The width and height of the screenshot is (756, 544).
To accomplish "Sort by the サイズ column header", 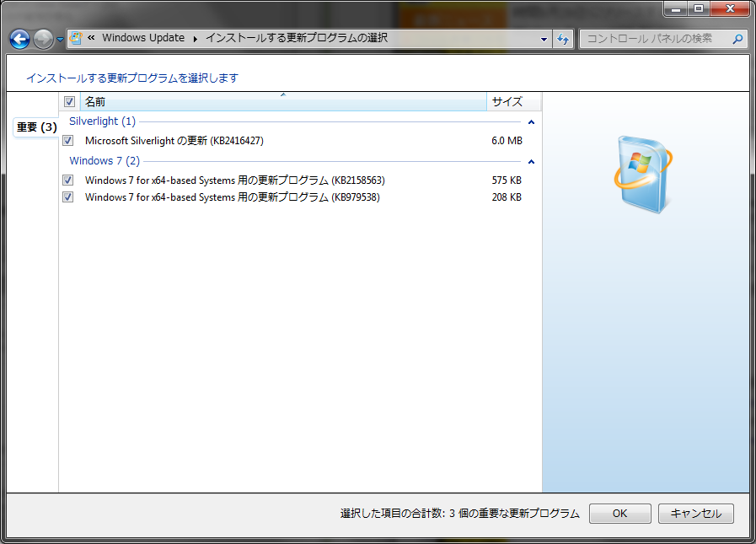I will [x=514, y=101].
